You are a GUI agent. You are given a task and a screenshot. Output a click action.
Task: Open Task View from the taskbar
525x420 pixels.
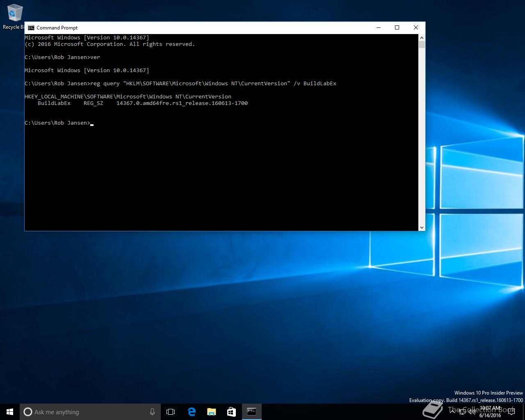coord(171,412)
